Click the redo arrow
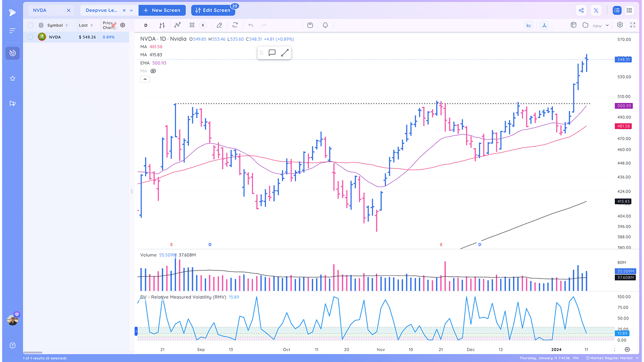Screen dimensions: 644x362 (x=264, y=25)
